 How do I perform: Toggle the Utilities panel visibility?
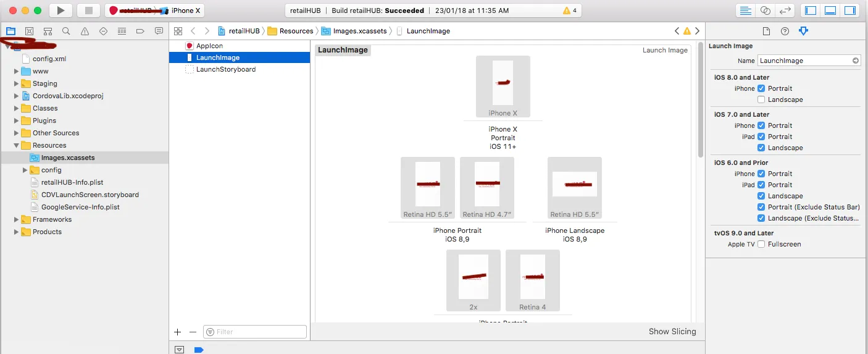(850, 11)
